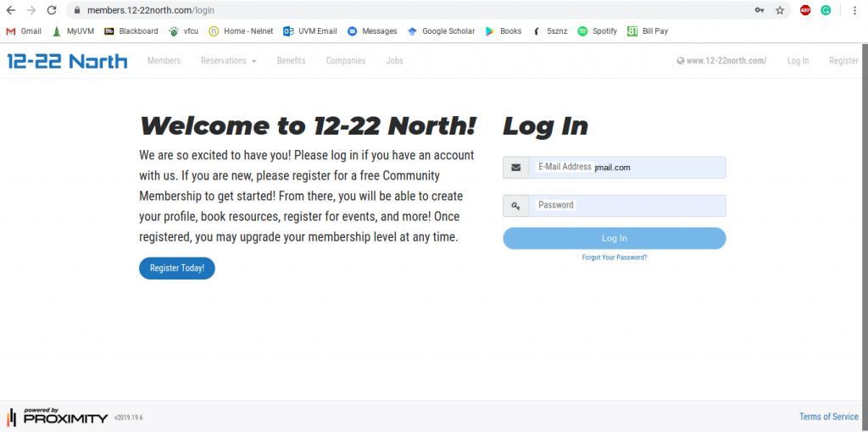Click the browser Back arrow
Screen dimensions: 868x432
point(10,10)
